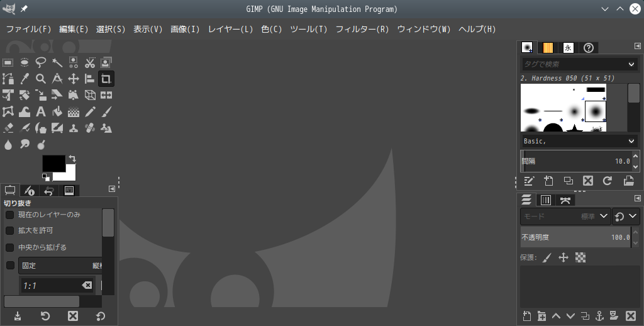644x326 pixels.
Task: Select the Text tool
Action: (x=41, y=112)
